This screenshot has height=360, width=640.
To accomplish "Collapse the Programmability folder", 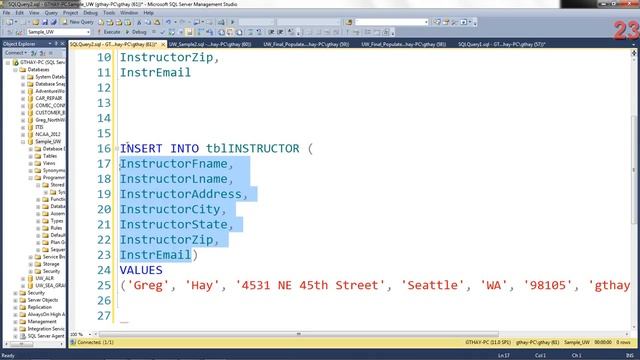I will [30, 178].
